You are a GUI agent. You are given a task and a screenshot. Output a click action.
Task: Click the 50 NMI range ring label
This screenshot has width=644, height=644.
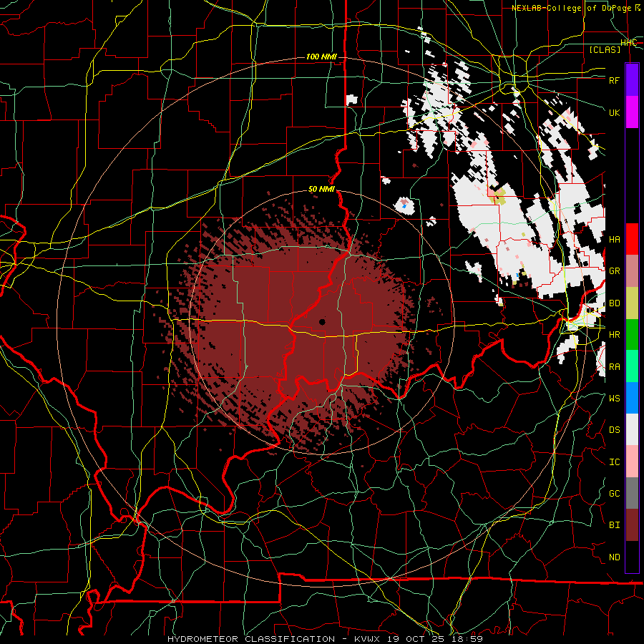pos(321,190)
